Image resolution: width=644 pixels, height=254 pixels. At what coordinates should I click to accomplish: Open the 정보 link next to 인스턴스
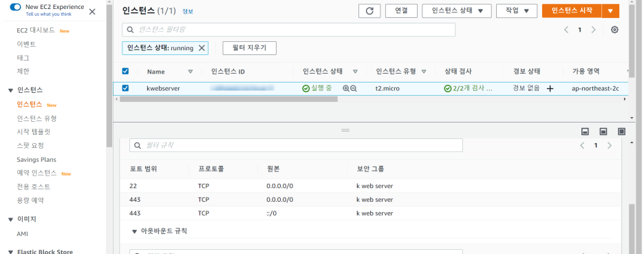[x=188, y=12]
